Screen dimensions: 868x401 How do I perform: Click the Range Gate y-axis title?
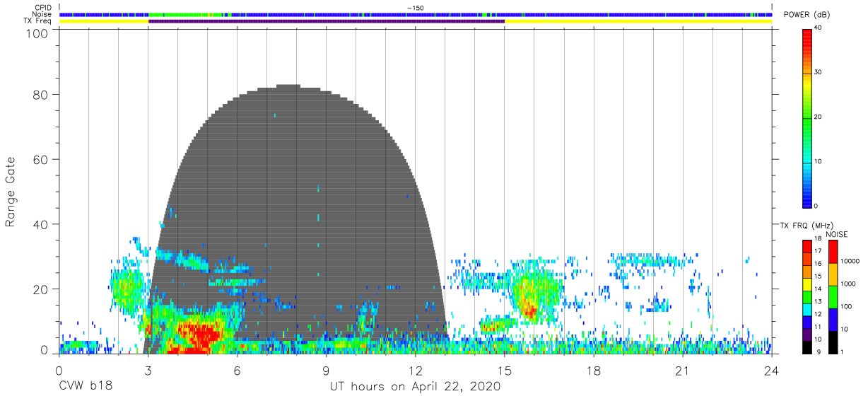[x=11, y=192]
